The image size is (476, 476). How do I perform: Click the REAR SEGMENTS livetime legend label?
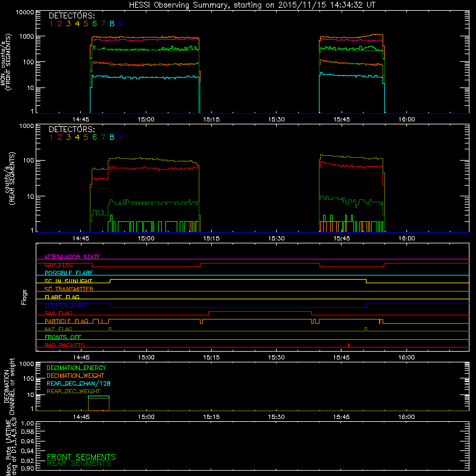pos(79,464)
